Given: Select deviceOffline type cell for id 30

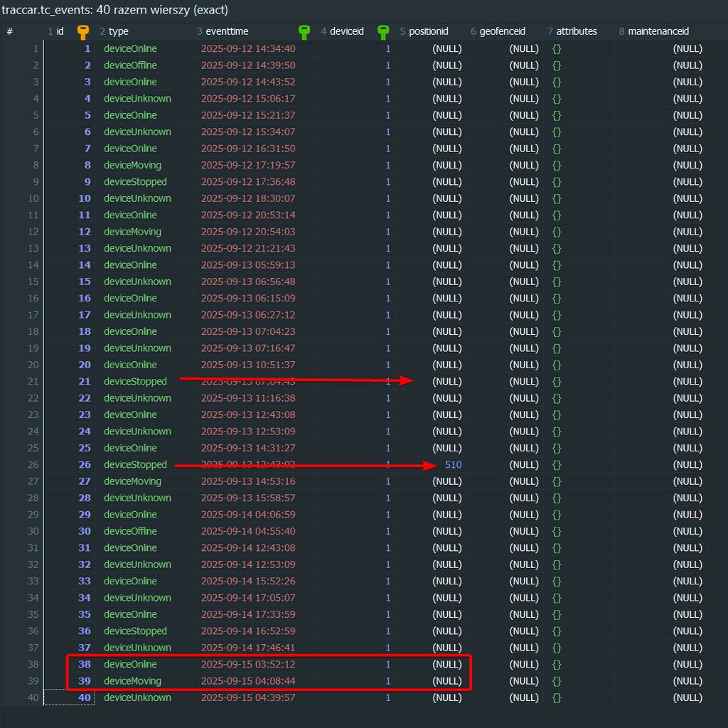Looking at the screenshot, I should tap(130, 532).
